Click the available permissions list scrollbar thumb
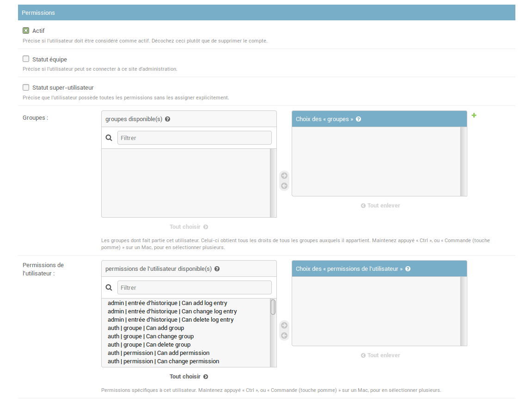 pyautogui.click(x=273, y=307)
